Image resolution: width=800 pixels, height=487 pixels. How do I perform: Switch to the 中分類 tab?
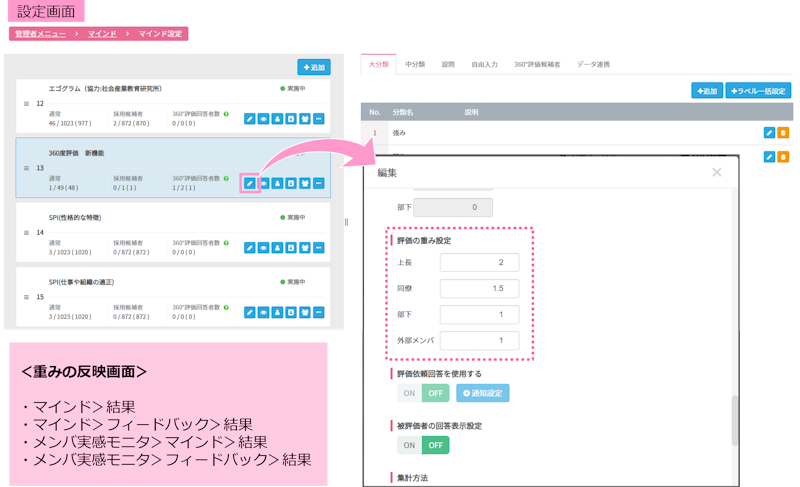[415, 64]
